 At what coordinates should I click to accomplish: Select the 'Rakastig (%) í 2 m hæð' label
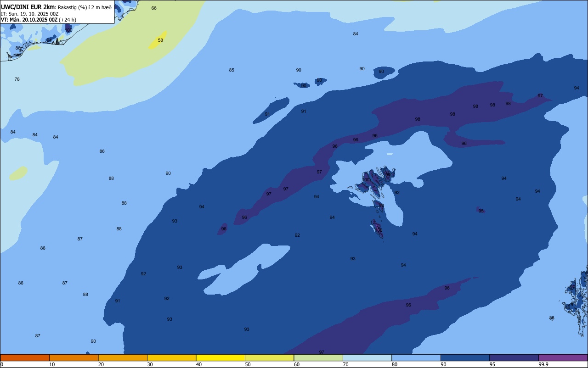coord(85,7)
